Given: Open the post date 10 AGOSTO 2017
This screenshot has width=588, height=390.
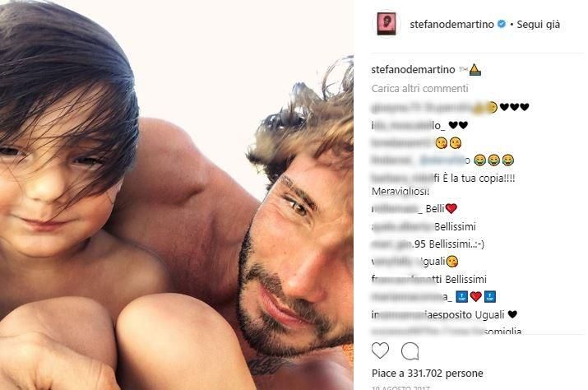Looking at the screenshot, I should [400, 388].
